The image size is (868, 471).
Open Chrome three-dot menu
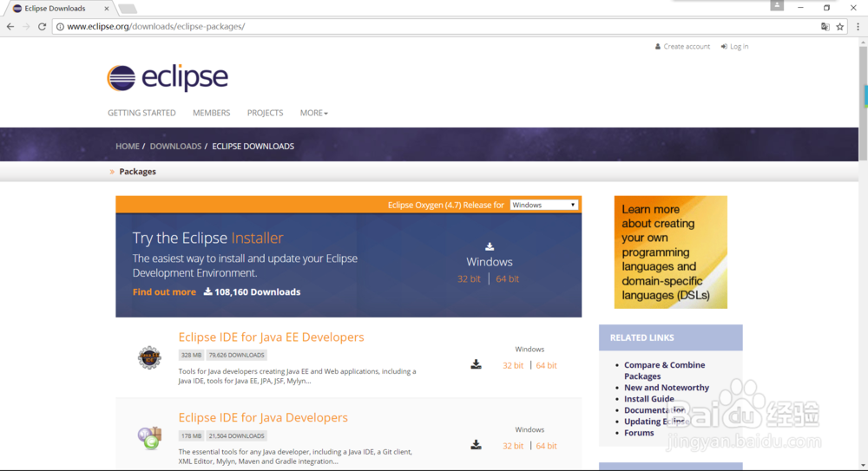click(858, 27)
